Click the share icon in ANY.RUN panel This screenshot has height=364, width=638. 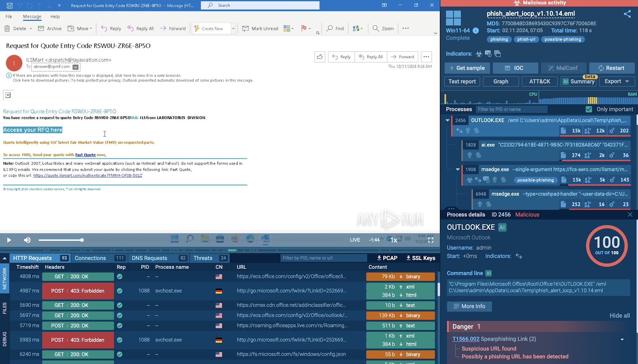[x=627, y=14]
